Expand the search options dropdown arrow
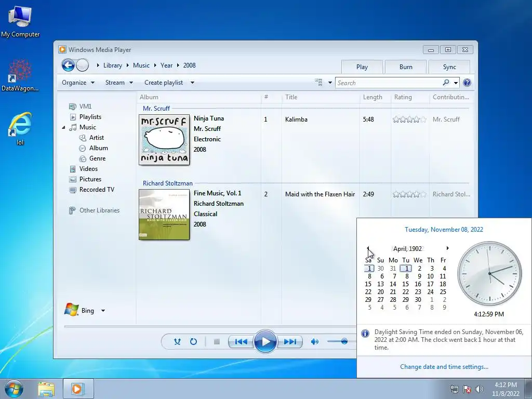 pos(456,83)
